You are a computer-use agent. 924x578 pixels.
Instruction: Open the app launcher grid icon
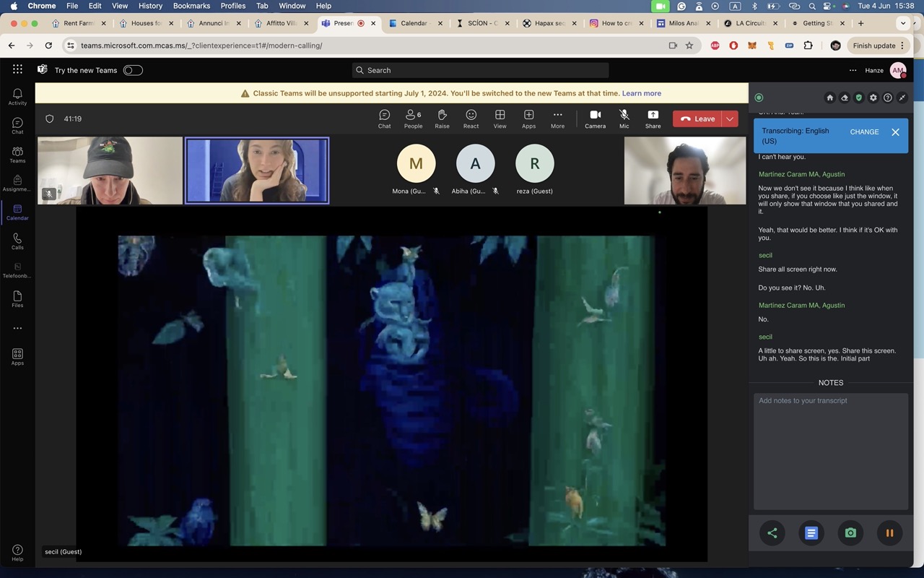click(x=17, y=69)
